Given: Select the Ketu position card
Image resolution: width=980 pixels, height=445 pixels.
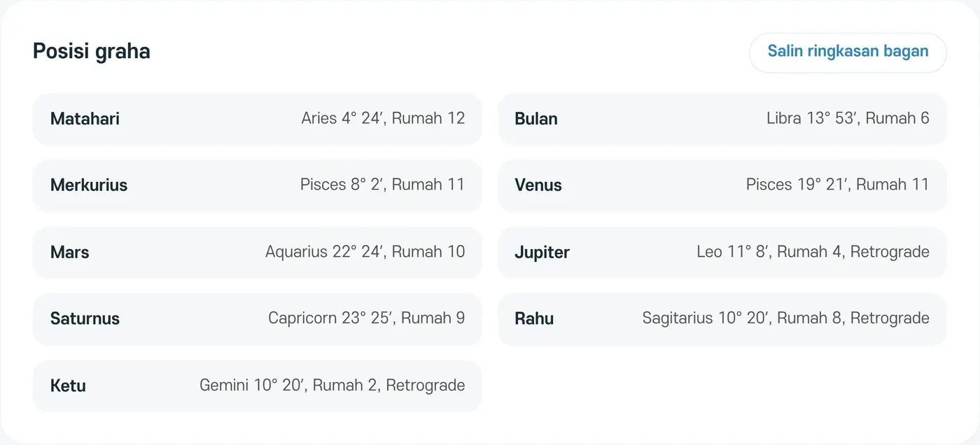Looking at the screenshot, I should (x=257, y=386).
